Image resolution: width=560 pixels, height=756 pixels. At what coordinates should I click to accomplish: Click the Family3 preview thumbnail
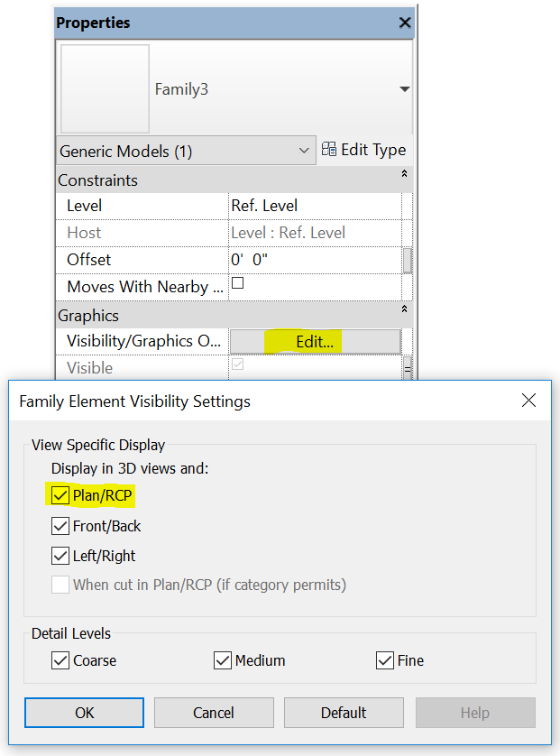click(x=104, y=88)
